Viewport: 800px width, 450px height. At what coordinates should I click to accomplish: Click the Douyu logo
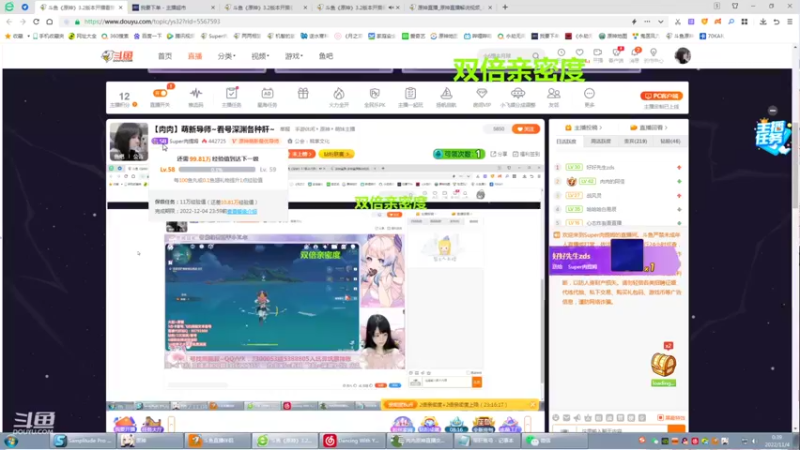(x=117, y=56)
